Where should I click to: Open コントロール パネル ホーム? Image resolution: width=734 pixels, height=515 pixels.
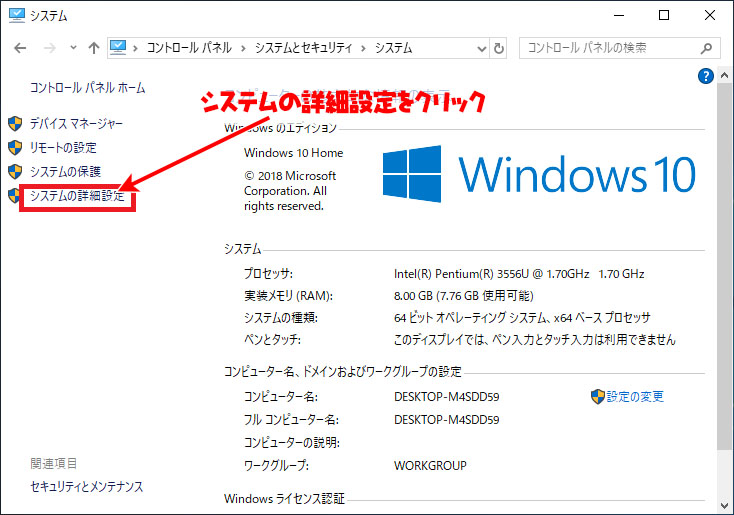click(88, 88)
